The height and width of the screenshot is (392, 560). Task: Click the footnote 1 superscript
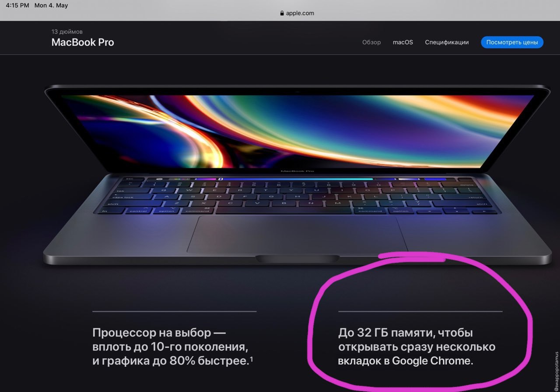coord(252,359)
